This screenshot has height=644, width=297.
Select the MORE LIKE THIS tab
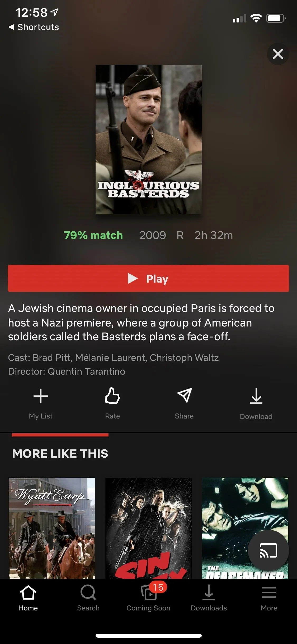click(60, 453)
